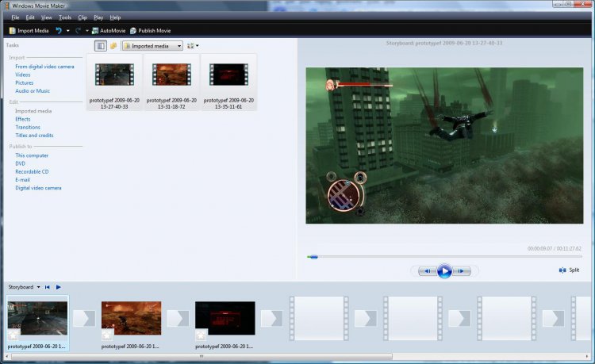Screen dimensions: 595x364
Task: Click transition cell after third storyboard clip
Action: pos(271,319)
